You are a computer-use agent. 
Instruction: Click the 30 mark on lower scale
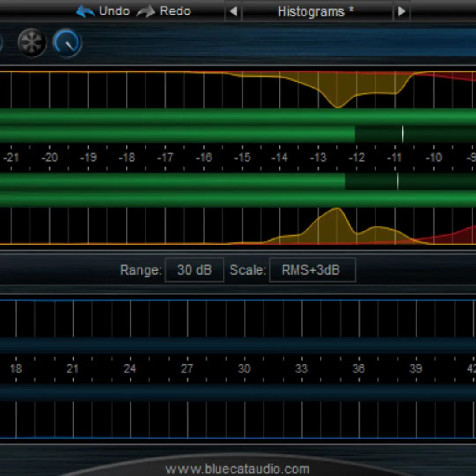[244, 369]
